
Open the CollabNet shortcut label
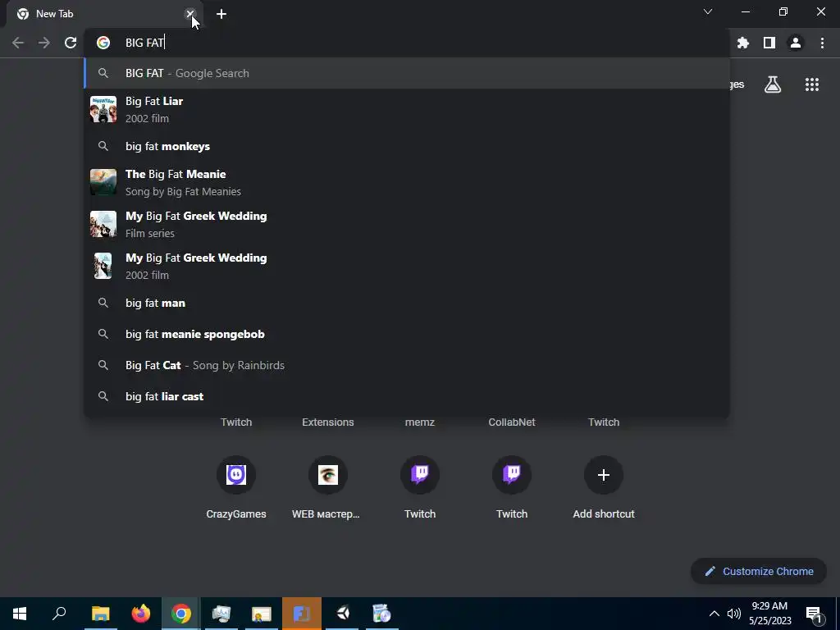tap(512, 422)
